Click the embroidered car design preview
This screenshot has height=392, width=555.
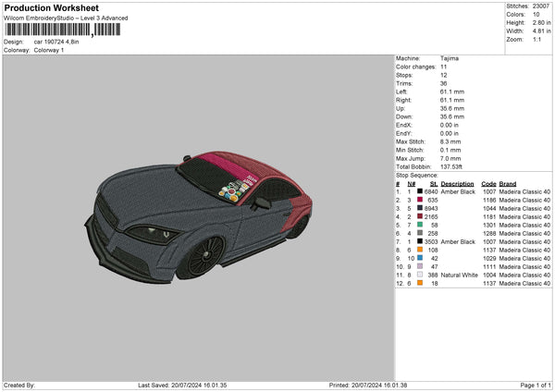click(198, 211)
